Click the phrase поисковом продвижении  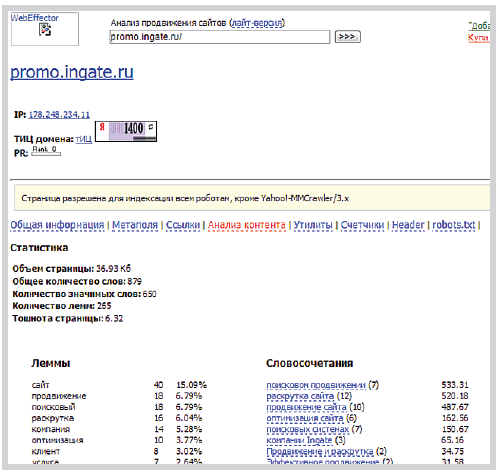point(316,385)
